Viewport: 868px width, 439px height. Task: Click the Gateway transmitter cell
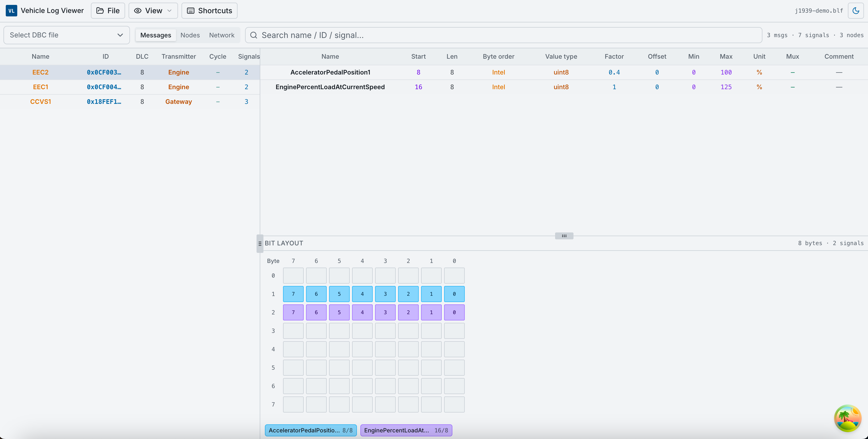pos(179,102)
